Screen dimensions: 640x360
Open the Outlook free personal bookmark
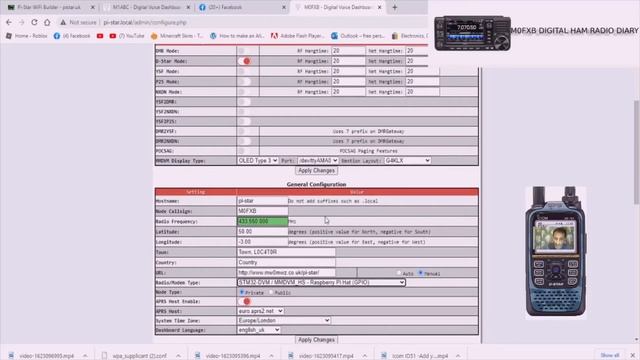(x=358, y=36)
